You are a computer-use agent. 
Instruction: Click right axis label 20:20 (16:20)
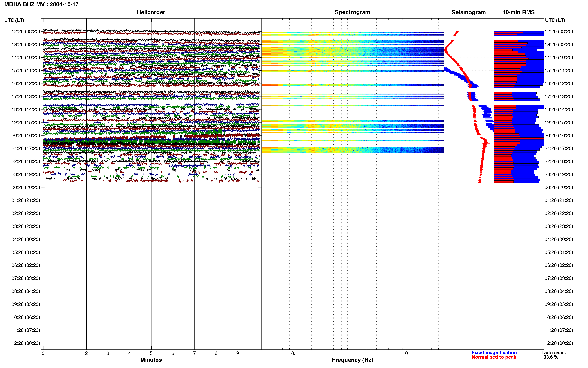(559, 135)
